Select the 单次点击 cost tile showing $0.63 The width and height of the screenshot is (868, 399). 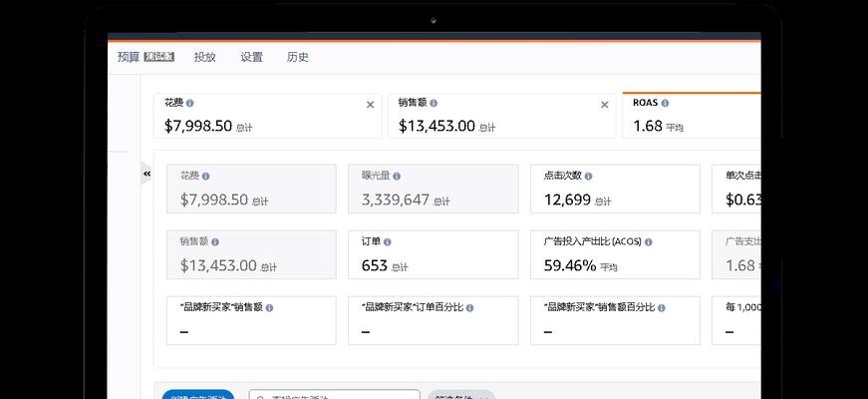(736, 189)
